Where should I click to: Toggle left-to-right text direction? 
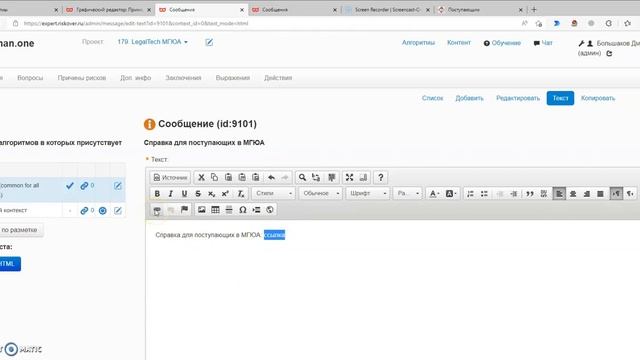coord(616,193)
